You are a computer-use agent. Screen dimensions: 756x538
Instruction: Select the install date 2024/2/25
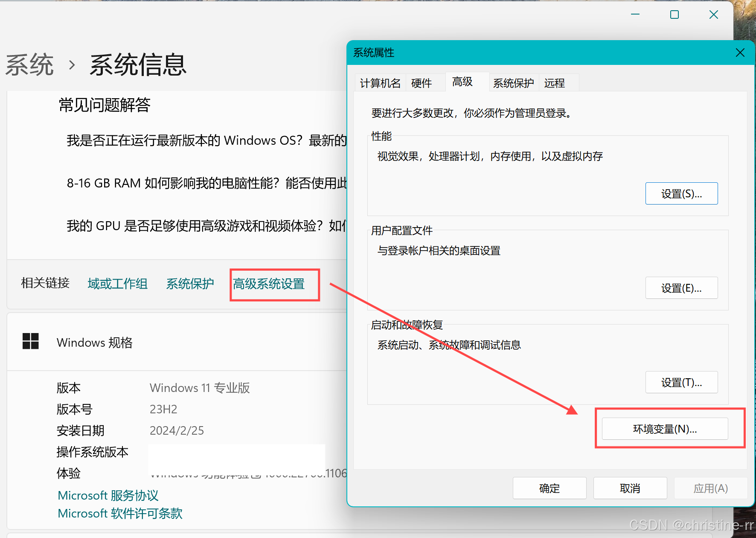pos(177,430)
